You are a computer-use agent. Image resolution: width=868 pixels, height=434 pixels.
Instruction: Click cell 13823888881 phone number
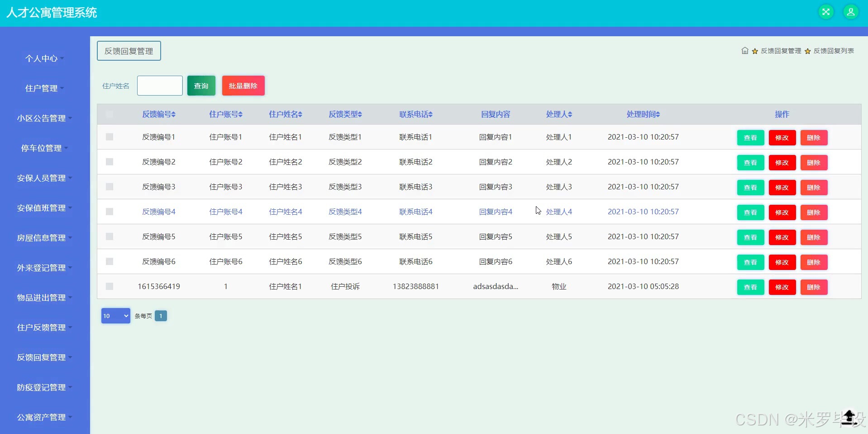click(416, 286)
